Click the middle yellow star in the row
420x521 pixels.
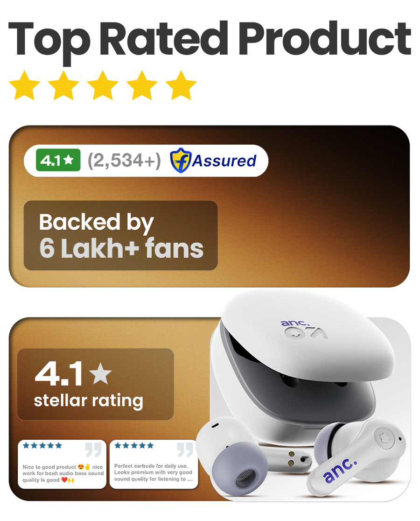click(103, 85)
